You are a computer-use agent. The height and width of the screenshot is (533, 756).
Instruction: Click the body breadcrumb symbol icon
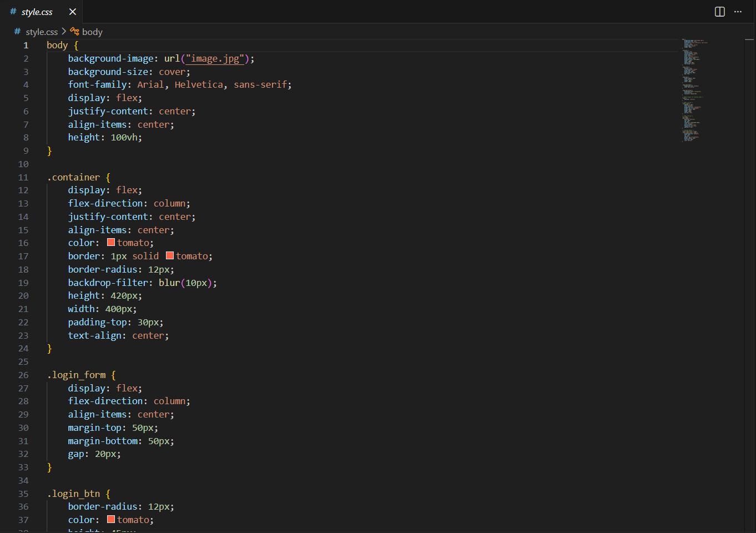(x=74, y=32)
